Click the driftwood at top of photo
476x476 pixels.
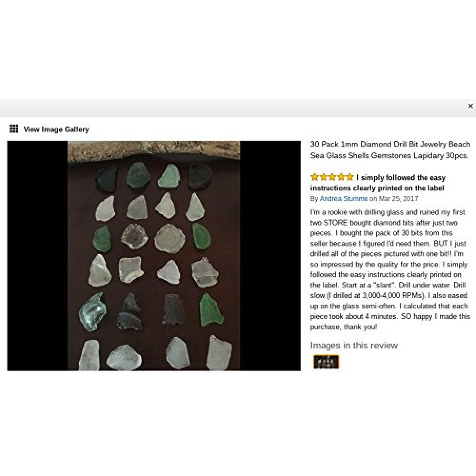pos(154,150)
